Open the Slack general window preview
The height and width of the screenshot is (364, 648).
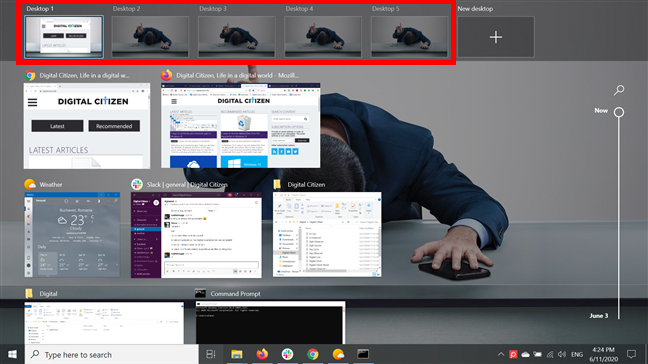(196, 235)
